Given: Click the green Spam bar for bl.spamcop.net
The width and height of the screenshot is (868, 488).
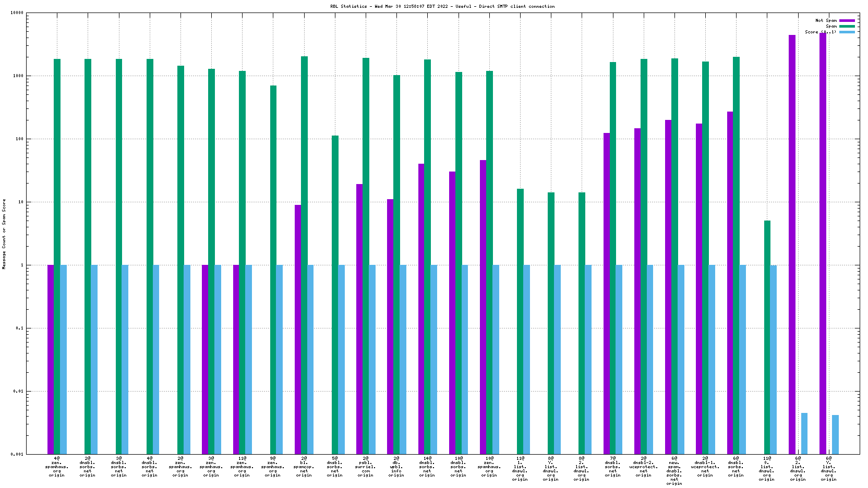Looking at the screenshot, I should coord(305,255).
